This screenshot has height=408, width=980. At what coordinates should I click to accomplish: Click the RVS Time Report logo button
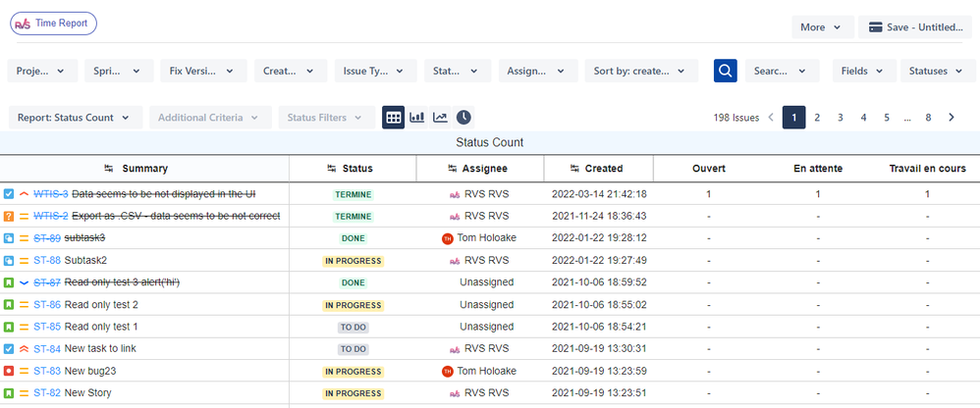(53, 24)
